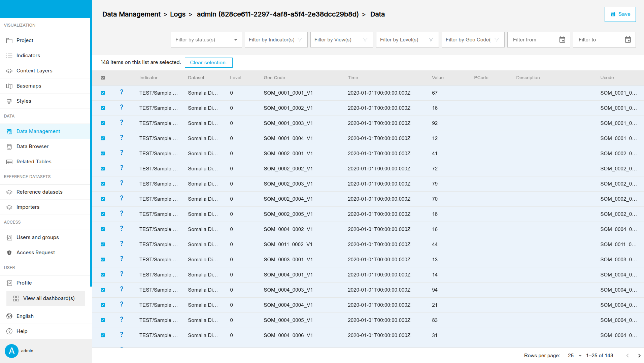Open the Filter by View(s) dropdown
This screenshot has height=363, width=644.
(341, 40)
